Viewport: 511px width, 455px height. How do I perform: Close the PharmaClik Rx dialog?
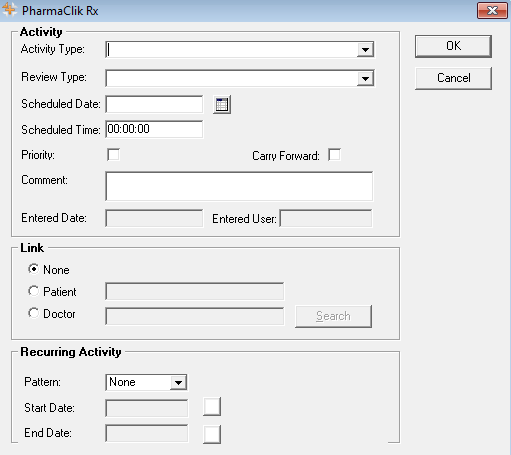click(x=492, y=11)
